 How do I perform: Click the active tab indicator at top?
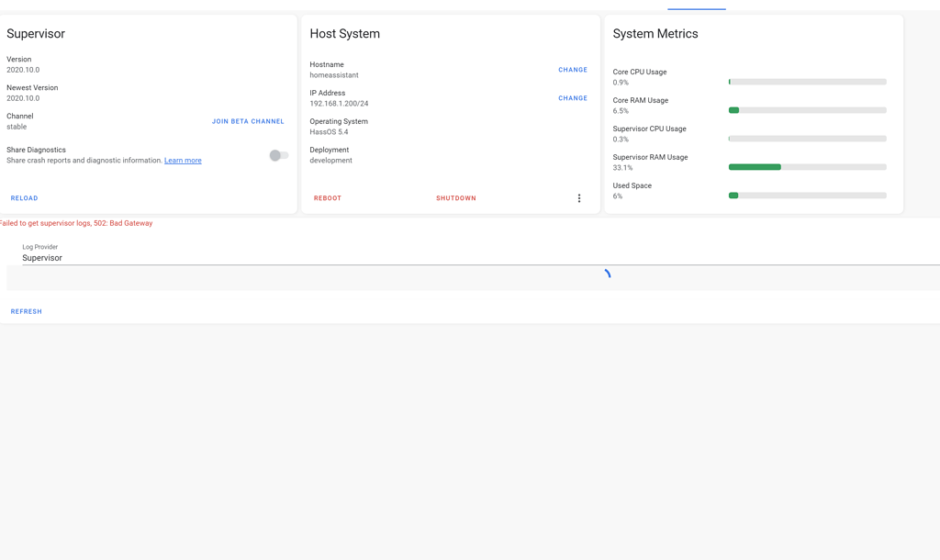[697, 8]
